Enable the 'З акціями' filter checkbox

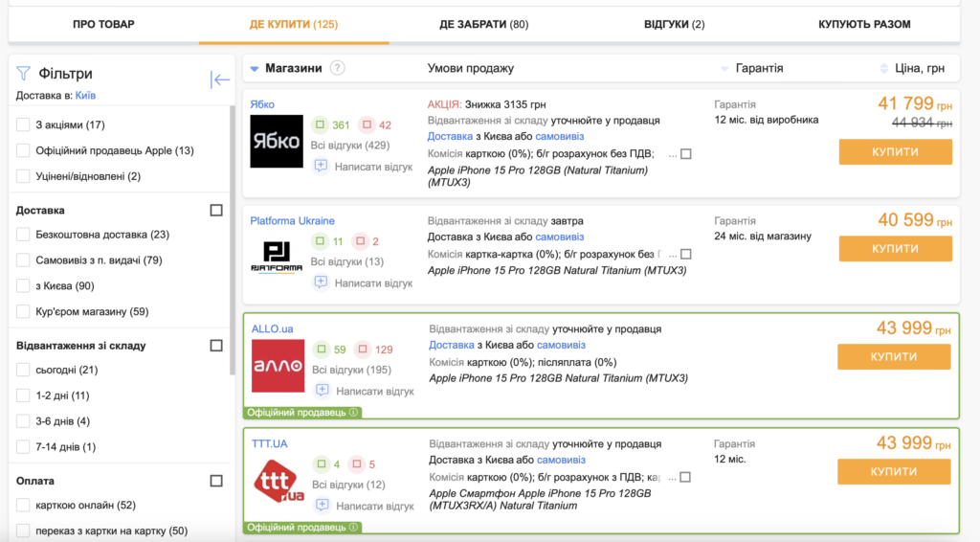click(23, 124)
